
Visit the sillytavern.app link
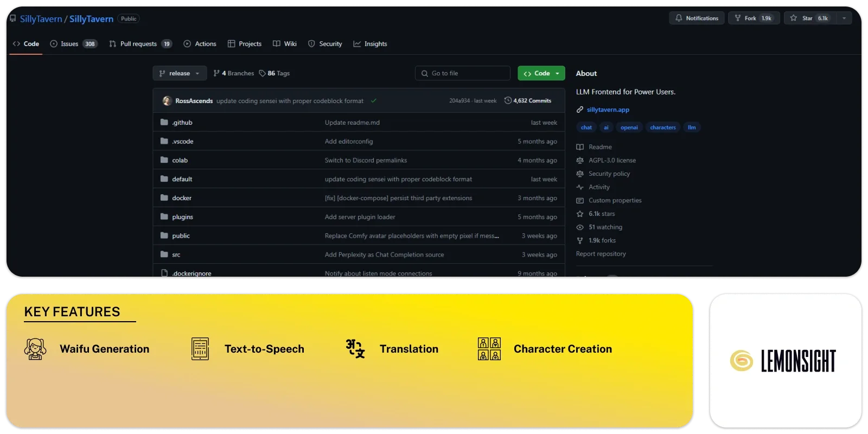(x=608, y=110)
